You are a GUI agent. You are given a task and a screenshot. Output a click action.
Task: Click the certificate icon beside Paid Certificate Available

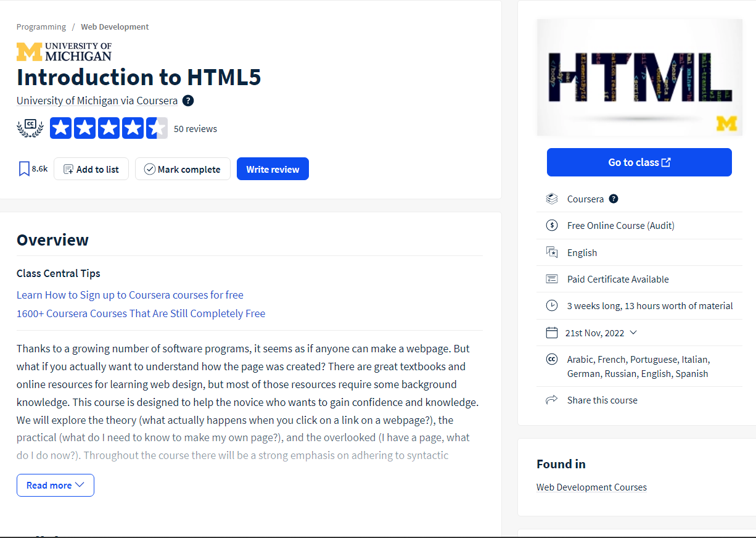(x=552, y=279)
